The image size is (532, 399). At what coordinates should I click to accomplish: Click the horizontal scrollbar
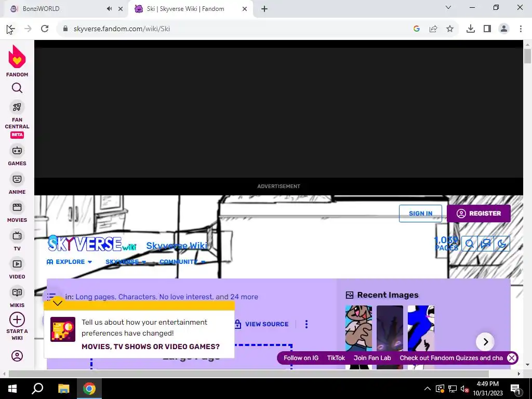point(249,374)
